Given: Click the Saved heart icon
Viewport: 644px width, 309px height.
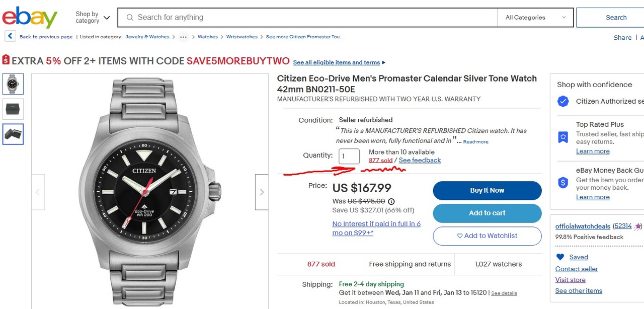Looking at the screenshot, I should pyautogui.click(x=560, y=257).
